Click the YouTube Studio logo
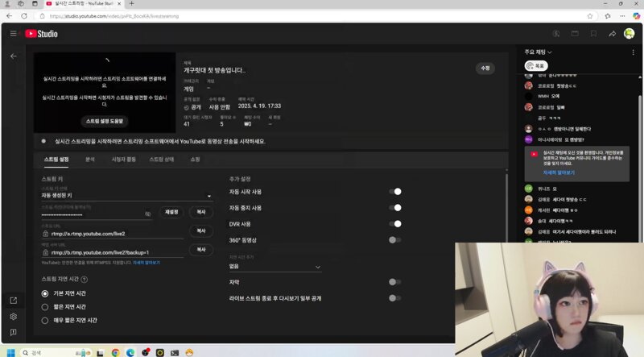This screenshot has height=357, width=644. [42, 34]
